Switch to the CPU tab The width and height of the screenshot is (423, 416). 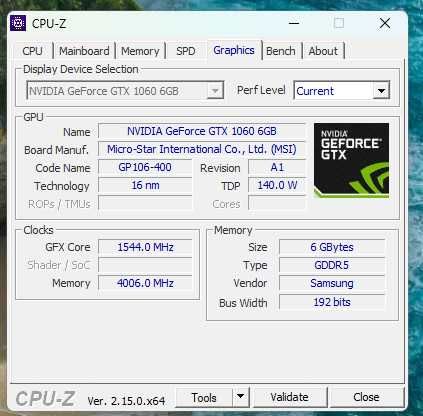point(32,51)
